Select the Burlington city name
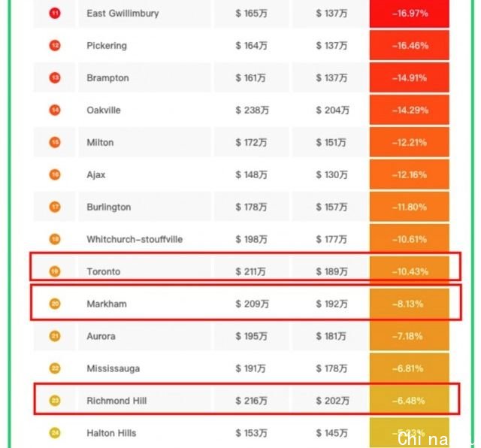The width and height of the screenshot is (481, 448). (109, 207)
